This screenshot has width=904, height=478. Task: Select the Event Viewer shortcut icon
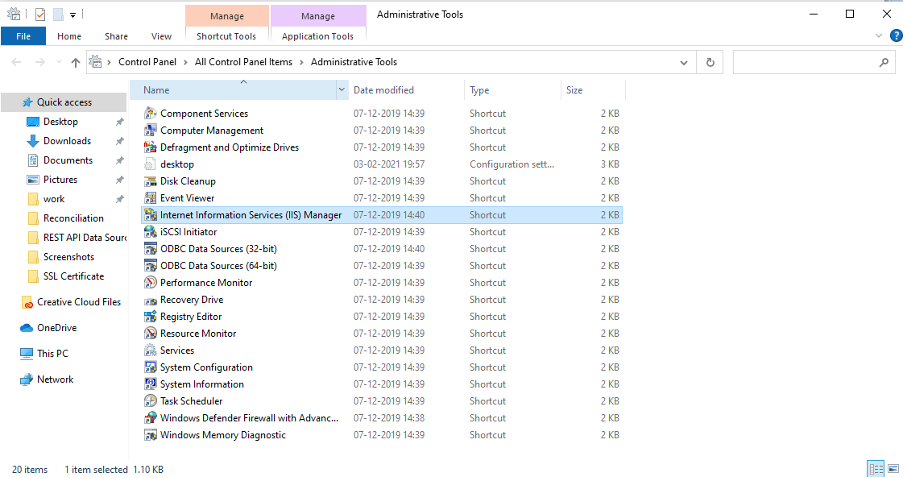[151, 198]
